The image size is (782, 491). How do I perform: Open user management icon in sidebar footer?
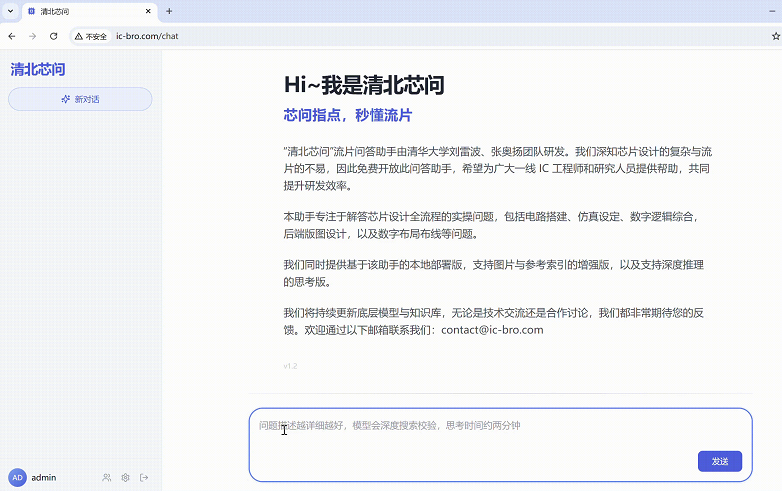(x=107, y=478)
